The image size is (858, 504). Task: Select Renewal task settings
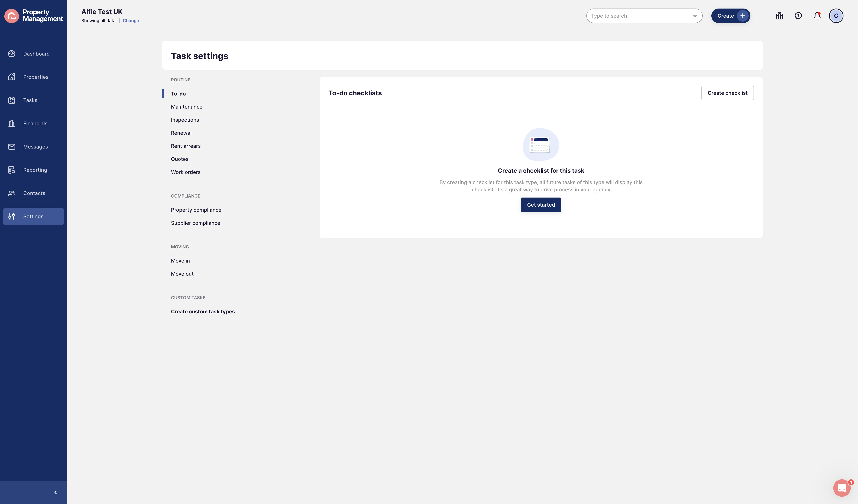click(181, 133)
